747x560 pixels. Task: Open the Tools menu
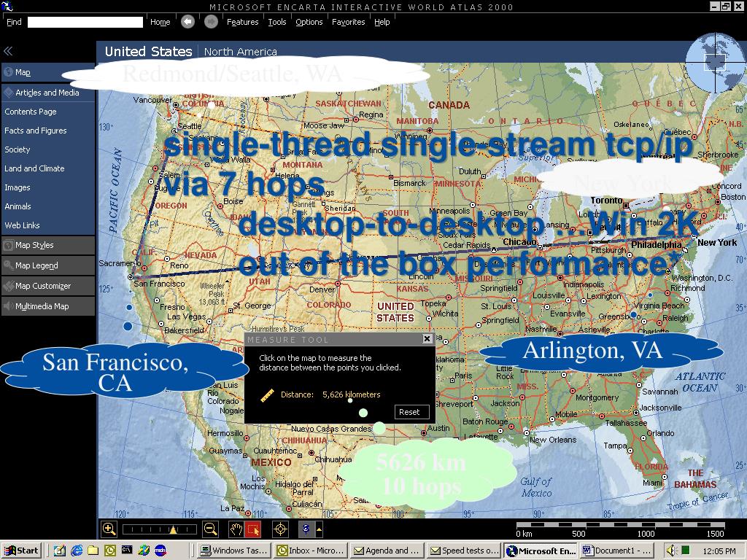[276, 22]
